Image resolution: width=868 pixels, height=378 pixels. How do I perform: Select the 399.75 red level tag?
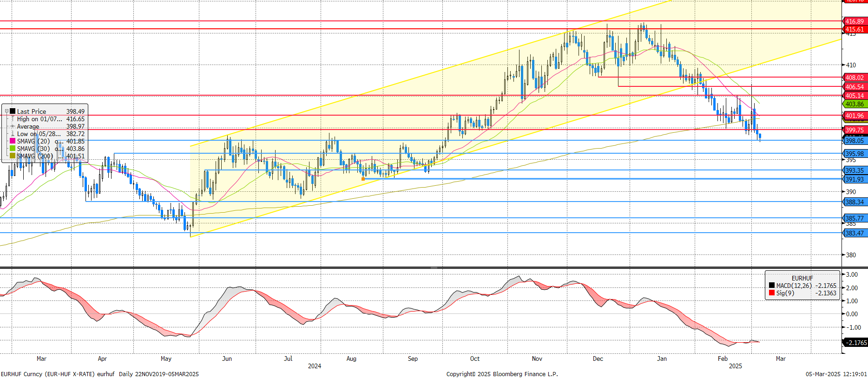click(855, 130)
